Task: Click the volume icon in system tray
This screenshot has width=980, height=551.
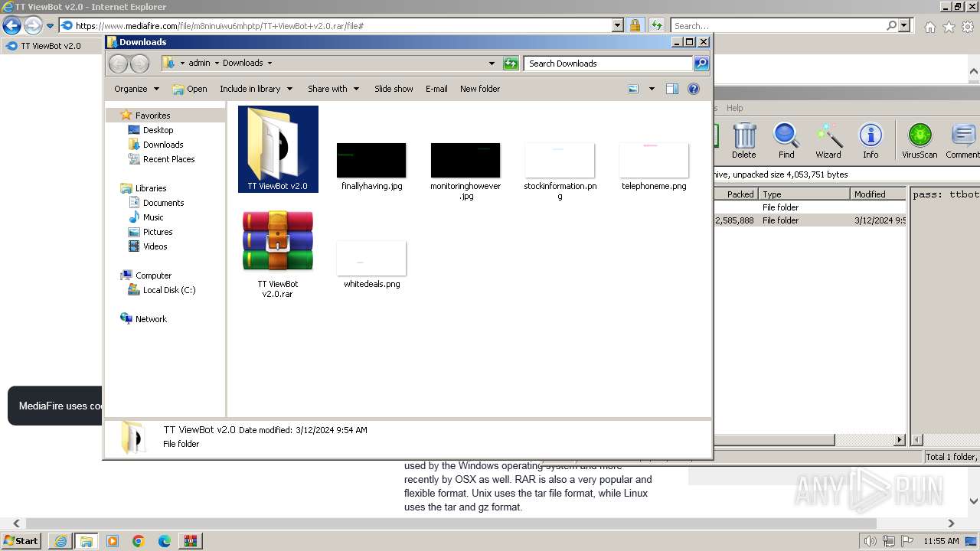Action: coord(871,541)
